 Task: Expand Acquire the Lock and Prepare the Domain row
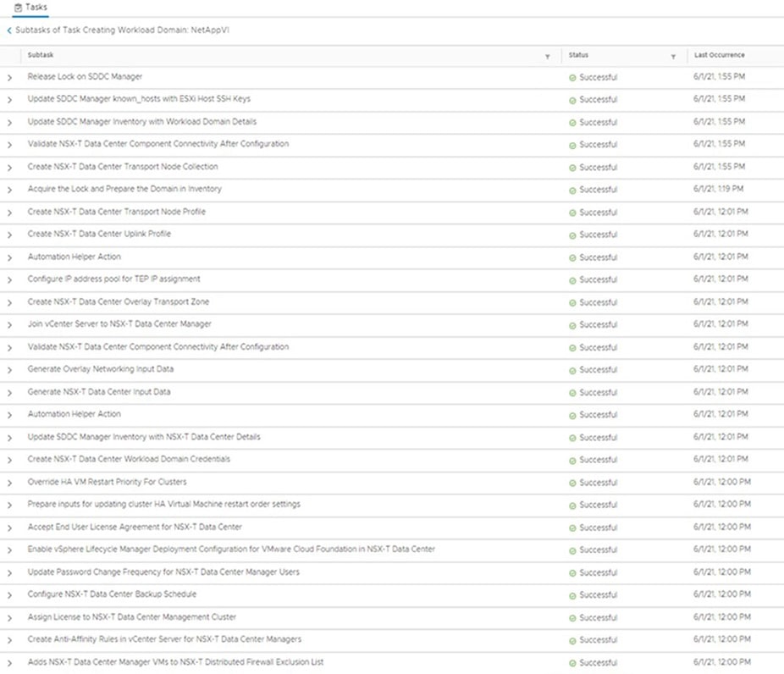(x=9, y=190)
